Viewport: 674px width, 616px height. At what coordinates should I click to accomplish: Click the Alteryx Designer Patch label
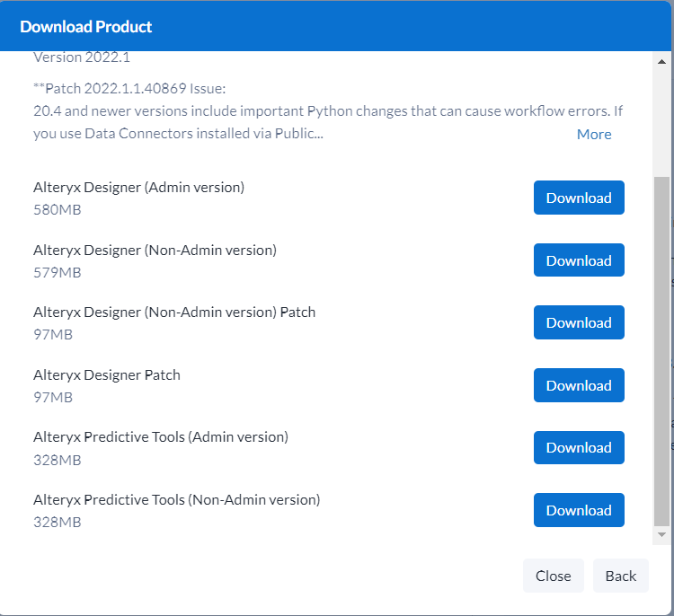tap(107, 375)
